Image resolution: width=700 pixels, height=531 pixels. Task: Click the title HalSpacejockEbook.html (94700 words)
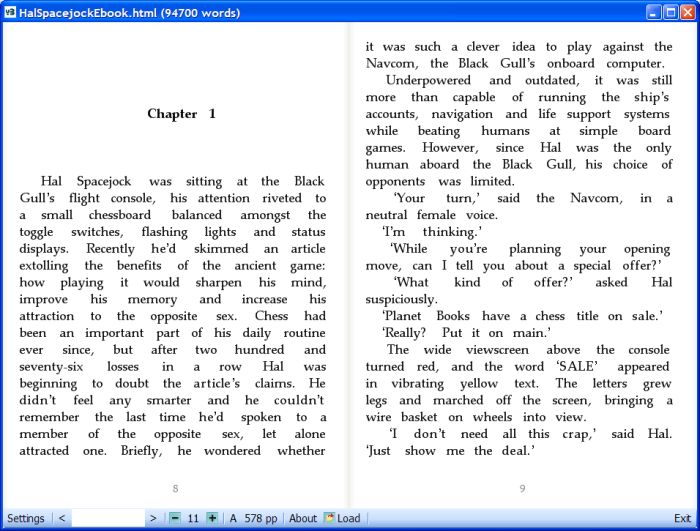click(129, 13)
